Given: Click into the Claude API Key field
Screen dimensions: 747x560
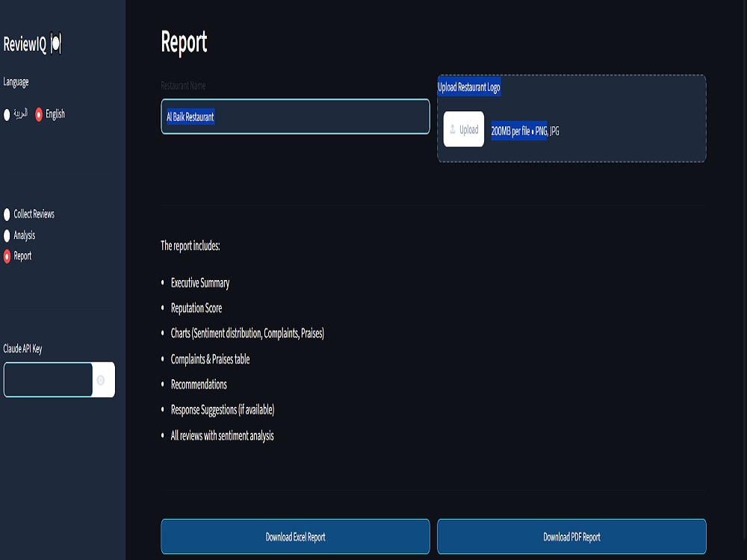Looking at the screenshot, I should (48, 379).
